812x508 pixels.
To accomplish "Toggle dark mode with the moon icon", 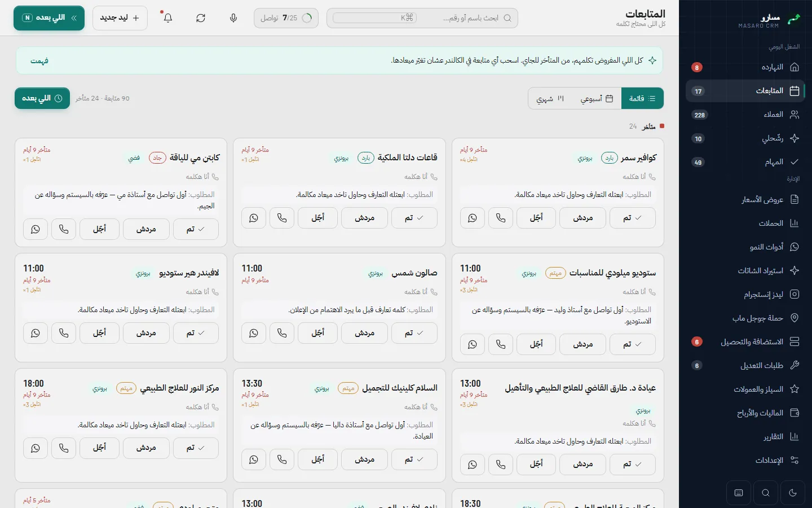I will 793,493.
